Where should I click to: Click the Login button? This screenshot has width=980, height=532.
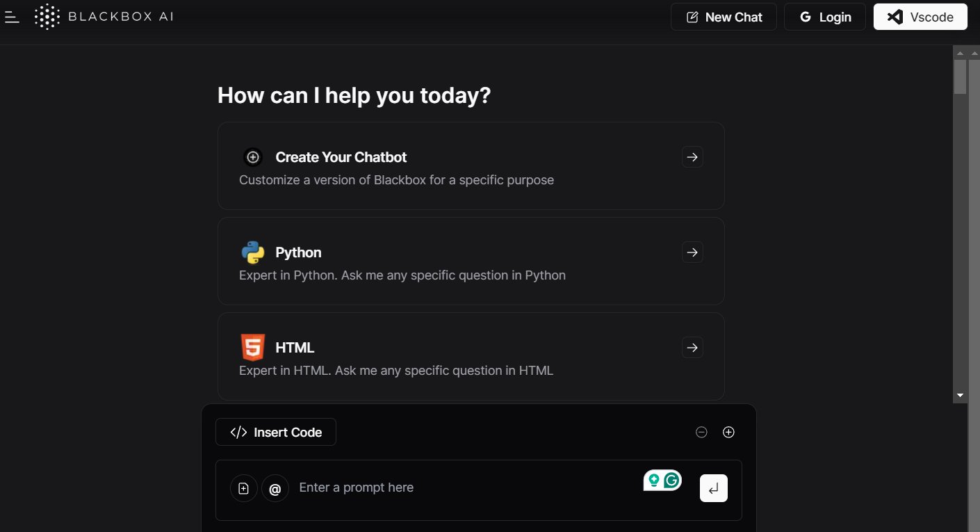(x=825, y=17)
